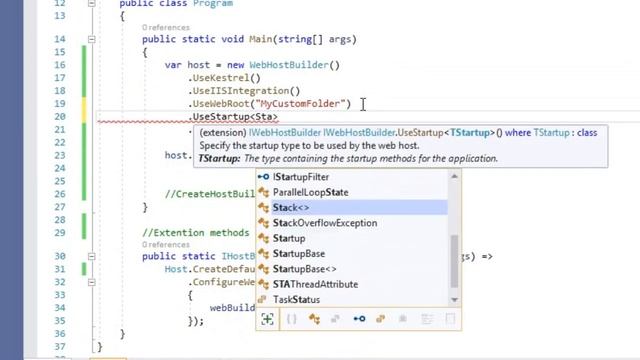Click the //CreateHostBuil comment on line 26

(x=210, y=194)
